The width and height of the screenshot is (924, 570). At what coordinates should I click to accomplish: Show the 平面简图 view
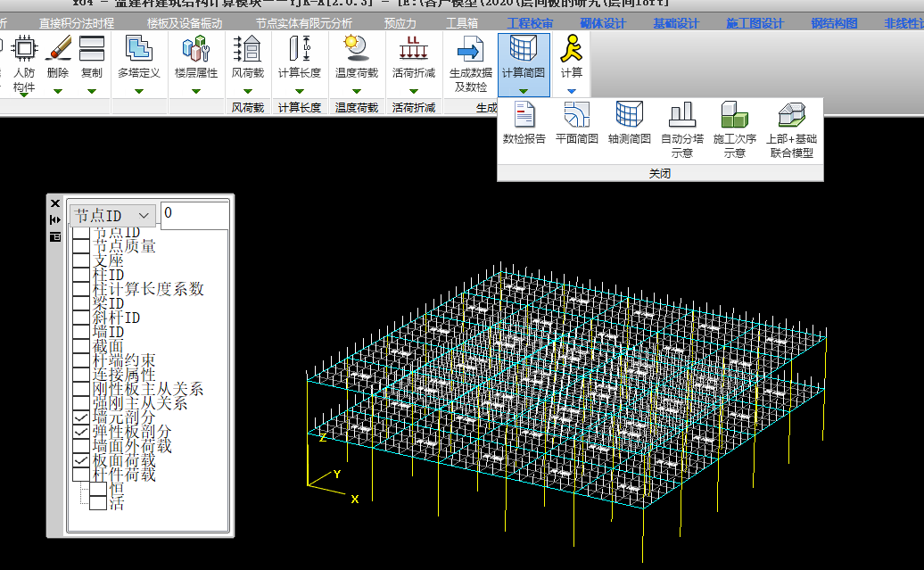coord(576,114)
